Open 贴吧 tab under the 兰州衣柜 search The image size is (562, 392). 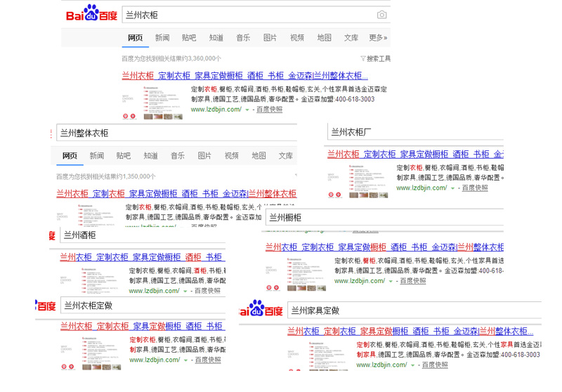click(x=189, y=38)
